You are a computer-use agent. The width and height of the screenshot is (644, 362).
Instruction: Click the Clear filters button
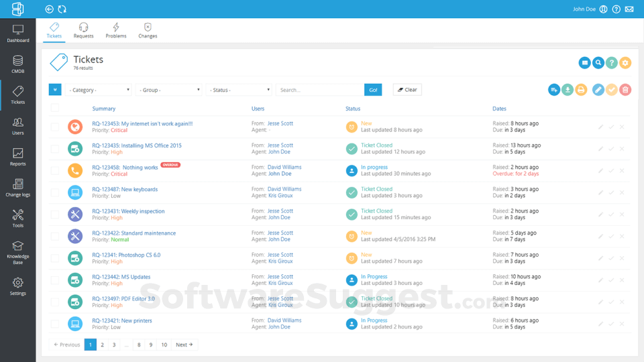tap(407, 89)
